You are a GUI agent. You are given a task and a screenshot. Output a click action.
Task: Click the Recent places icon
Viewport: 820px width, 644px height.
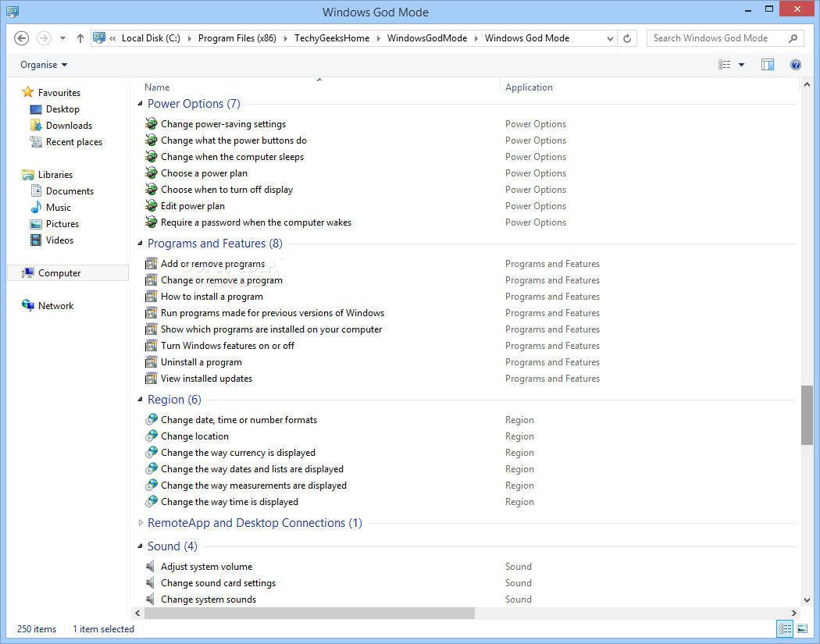(36, 141)
